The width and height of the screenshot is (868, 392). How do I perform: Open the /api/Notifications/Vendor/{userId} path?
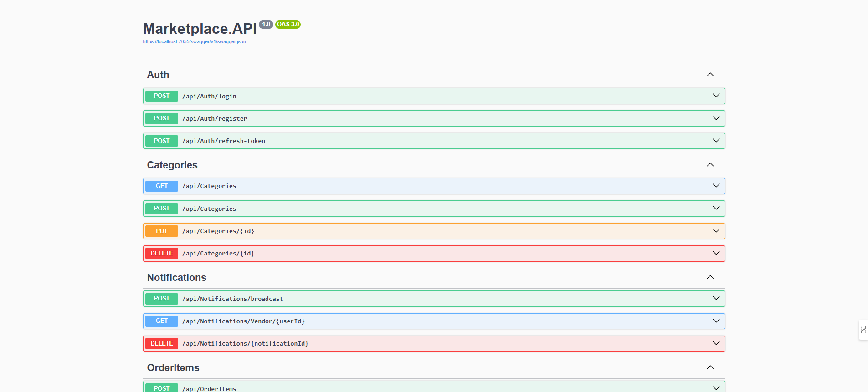(x=243, y=321)
